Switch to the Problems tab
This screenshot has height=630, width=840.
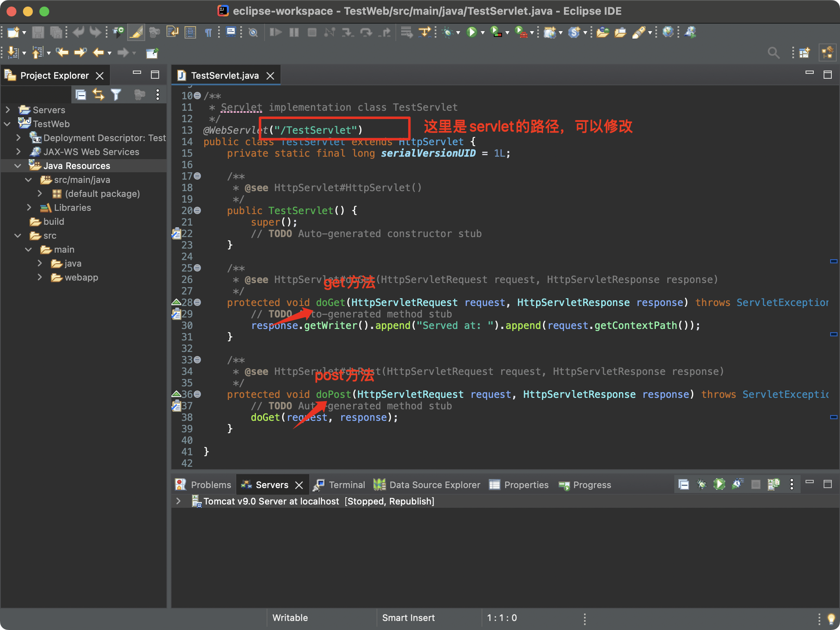pyautogui.click(x=203, y=485)
